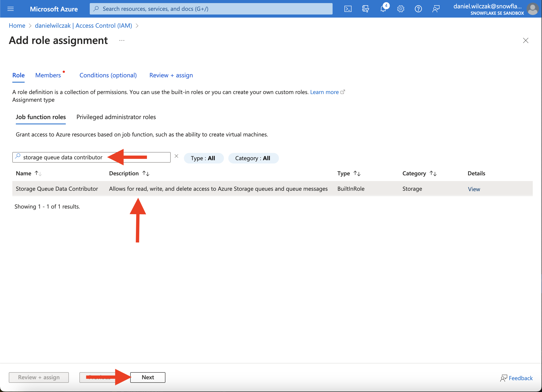Image resolution: width=542 pixels, height=392 pixels.
Task: Open the Feedback link at bottom
Action: 516,378
